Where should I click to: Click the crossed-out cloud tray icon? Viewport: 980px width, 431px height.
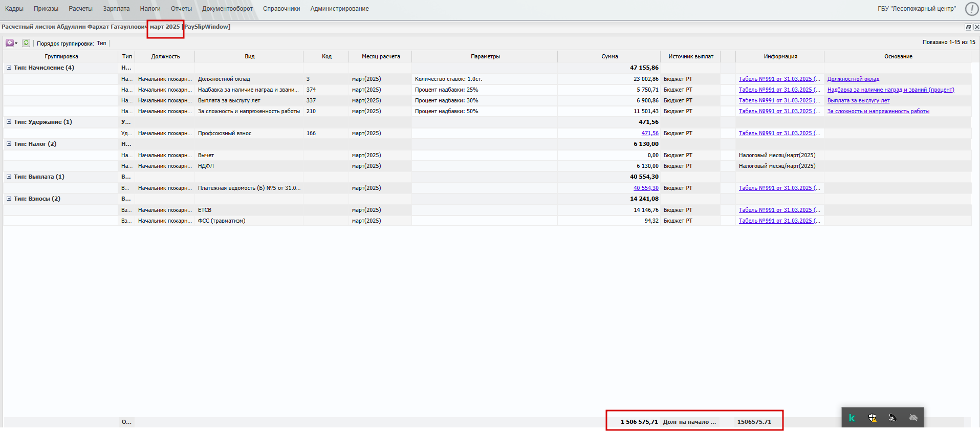click(913, 418)
